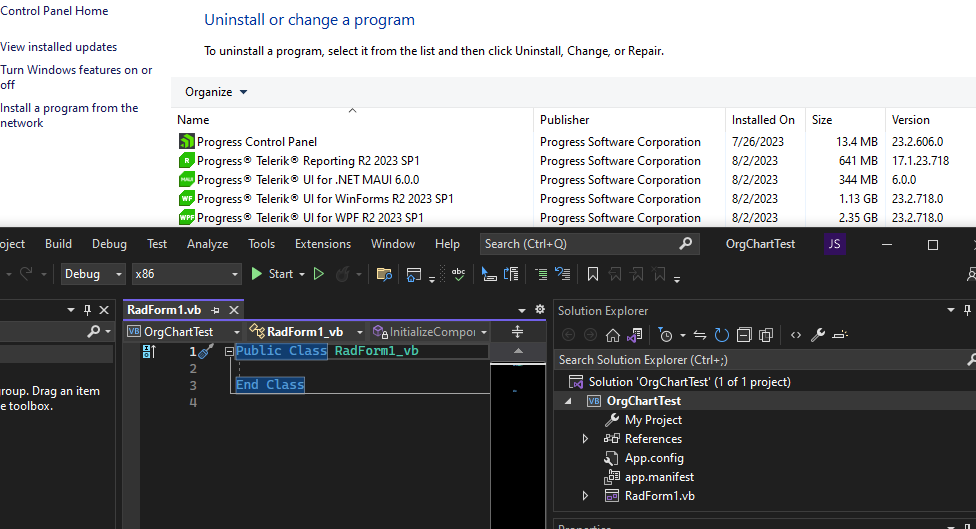The width and height of the screenshot is (976, 529).
Task: Click Collapse All icon in Solution Explorer
Action: [x=744, y=335]
